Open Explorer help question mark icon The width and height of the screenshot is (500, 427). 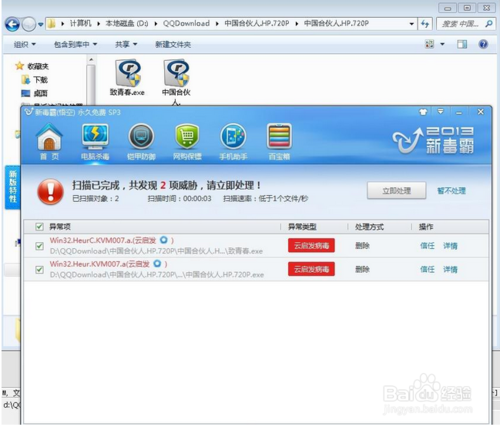click(x=483, y=44)
